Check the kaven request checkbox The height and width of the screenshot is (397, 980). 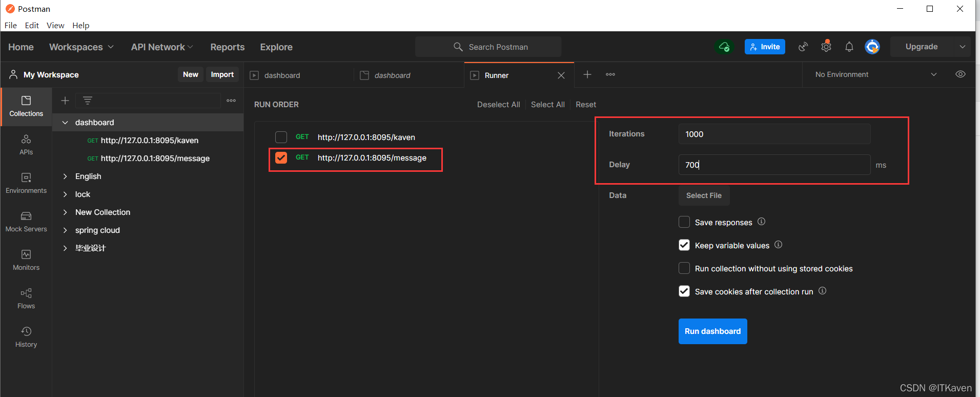pos(281,137)
